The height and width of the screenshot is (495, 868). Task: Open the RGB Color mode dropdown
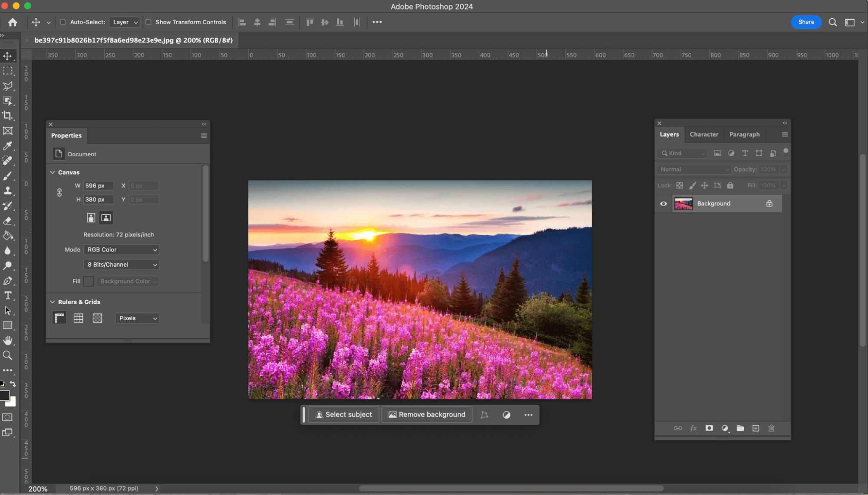[121, 249]
